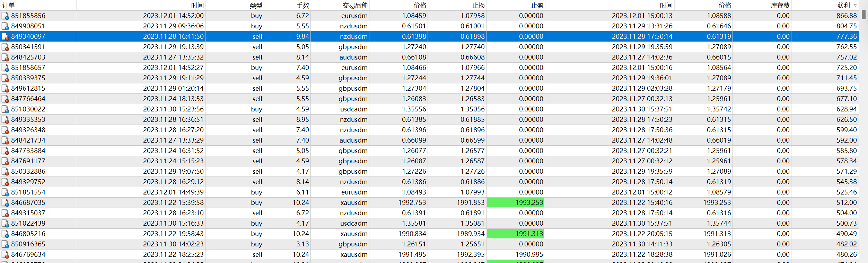Click the profit value 804.75
868x263 pixels.
click(x=846, y=26)
